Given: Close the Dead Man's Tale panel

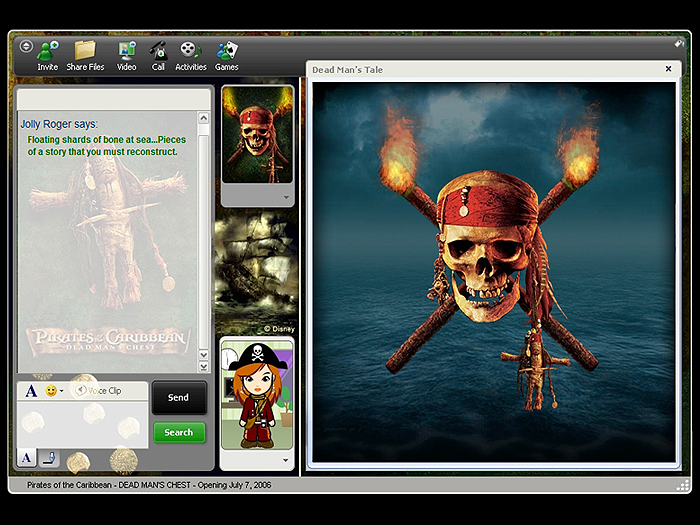Looking at the screenshot, I should click(668, 69).
